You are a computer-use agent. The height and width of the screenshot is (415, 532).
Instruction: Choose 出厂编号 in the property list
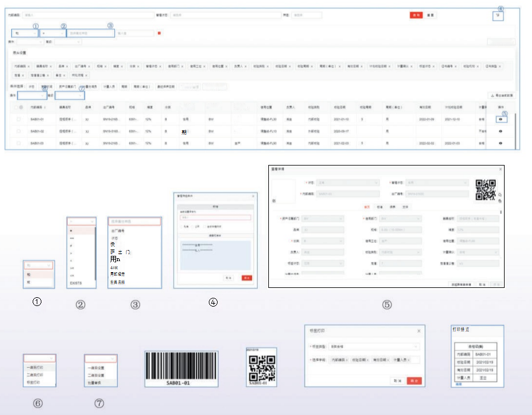coord(118,231)
